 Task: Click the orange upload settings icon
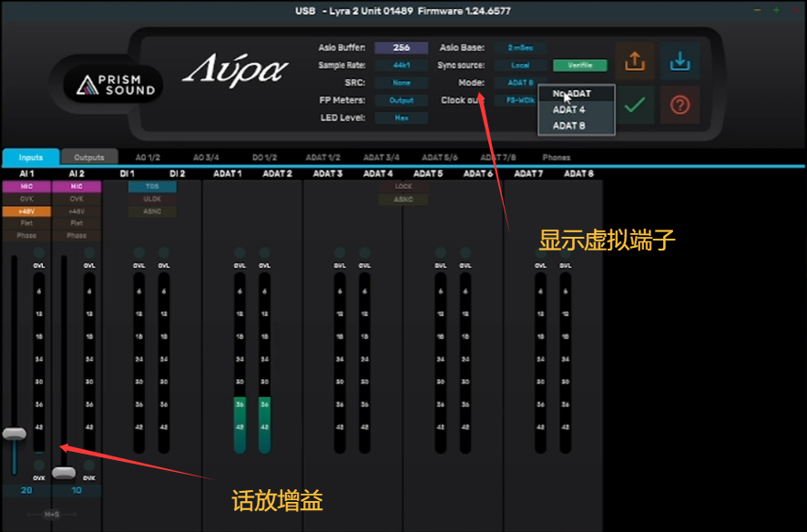pos(635,59)
